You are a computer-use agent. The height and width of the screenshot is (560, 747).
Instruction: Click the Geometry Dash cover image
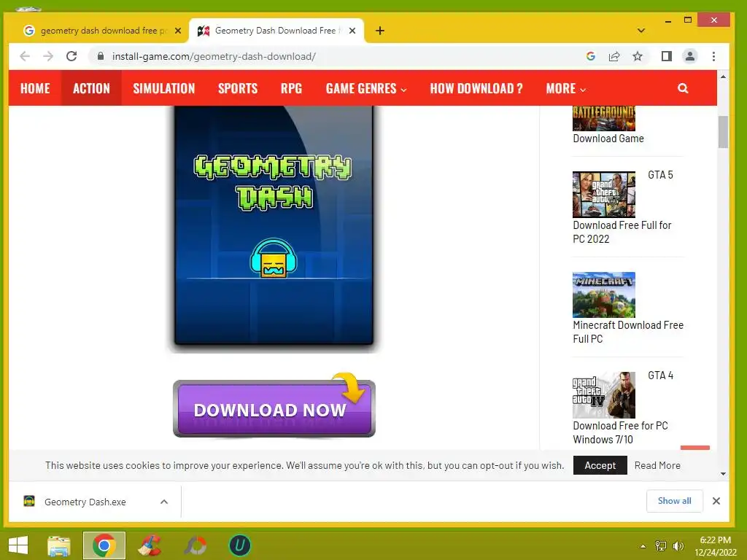coord(274,225)
